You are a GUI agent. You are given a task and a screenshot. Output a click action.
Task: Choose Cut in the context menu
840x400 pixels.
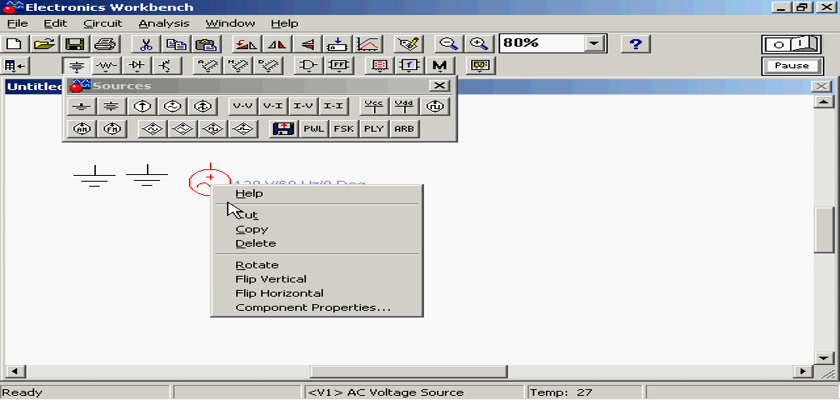pyautogui.click(x=317, y=215)
